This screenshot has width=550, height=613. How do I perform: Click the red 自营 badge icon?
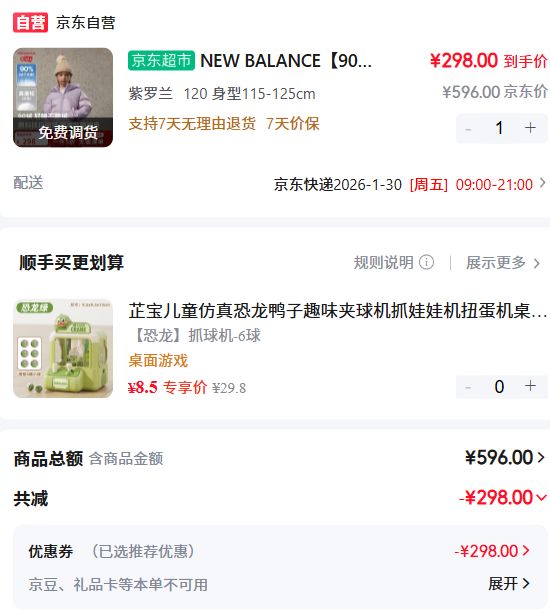click(30, 22)
